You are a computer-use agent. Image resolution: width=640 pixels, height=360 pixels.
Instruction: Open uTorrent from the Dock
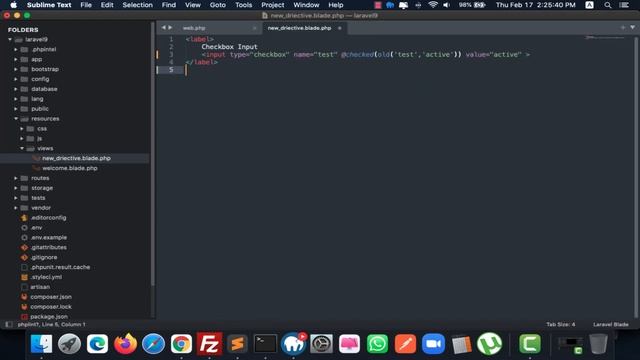489,344
